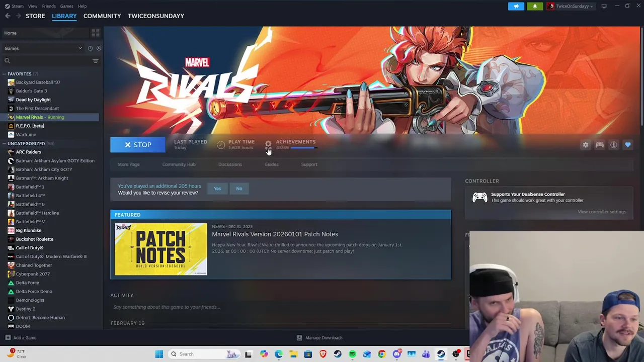Open the green notifications bell
The height and width of the screenshot is (362, 644).
(535, 6)
